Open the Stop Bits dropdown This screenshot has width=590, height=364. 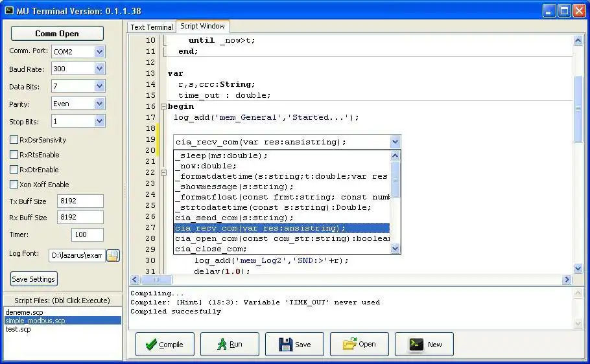[99, 121]
